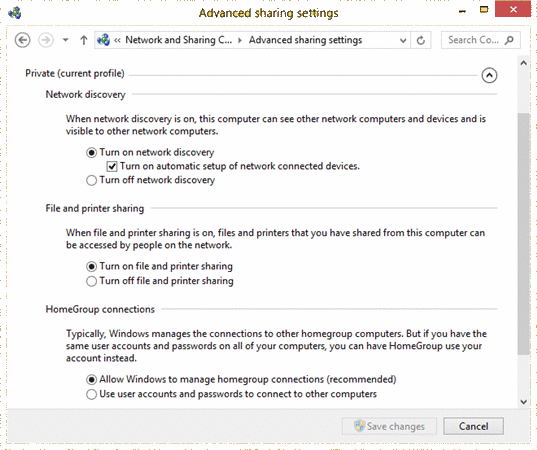Click the search magnifier icon

(x=509, y=40)
